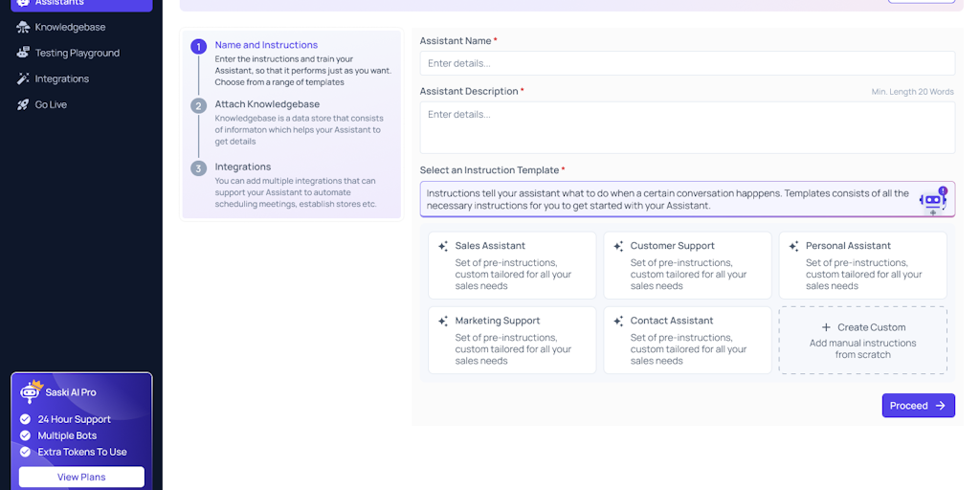
Task: Click the Integrations wand icon
Action: 23,78
